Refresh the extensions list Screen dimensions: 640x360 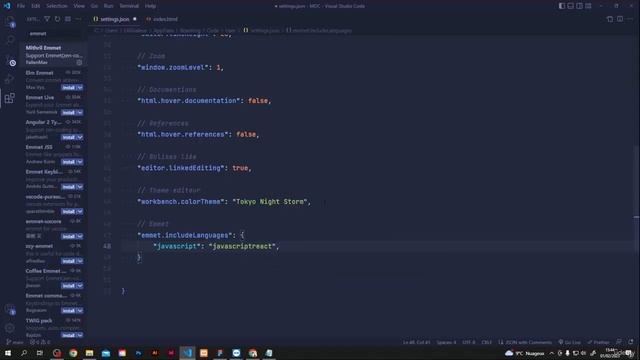pyautogui.click(x=57, y=19)
